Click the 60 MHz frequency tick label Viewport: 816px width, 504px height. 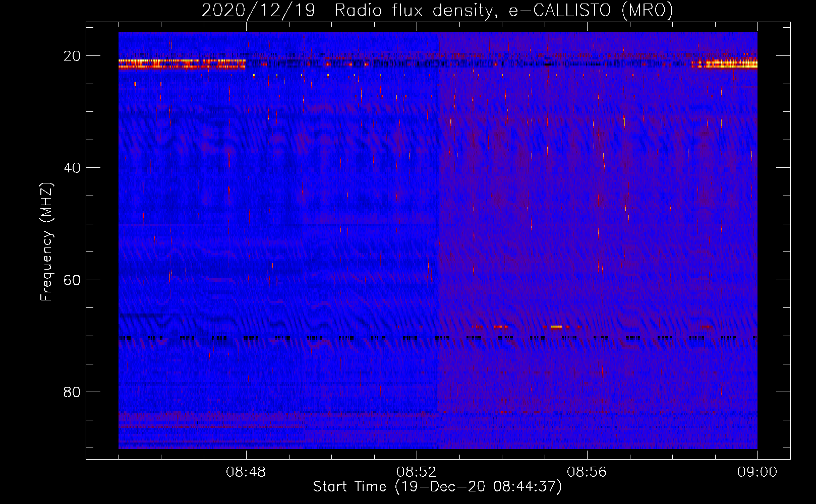pos(72,280)
